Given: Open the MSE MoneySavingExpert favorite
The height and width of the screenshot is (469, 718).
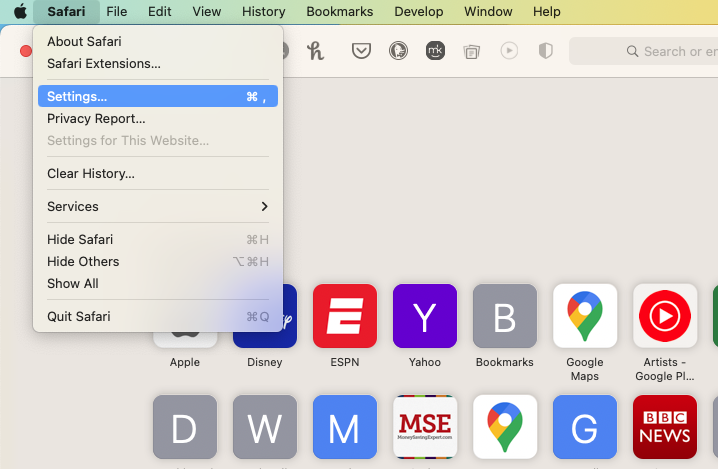Looking at the screenshot, I should (425, 427).
